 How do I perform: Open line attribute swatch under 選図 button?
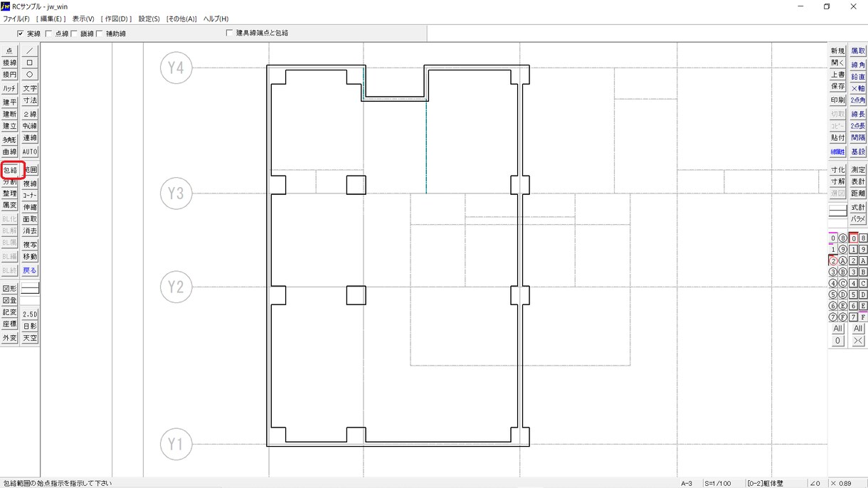click(837, 211)
